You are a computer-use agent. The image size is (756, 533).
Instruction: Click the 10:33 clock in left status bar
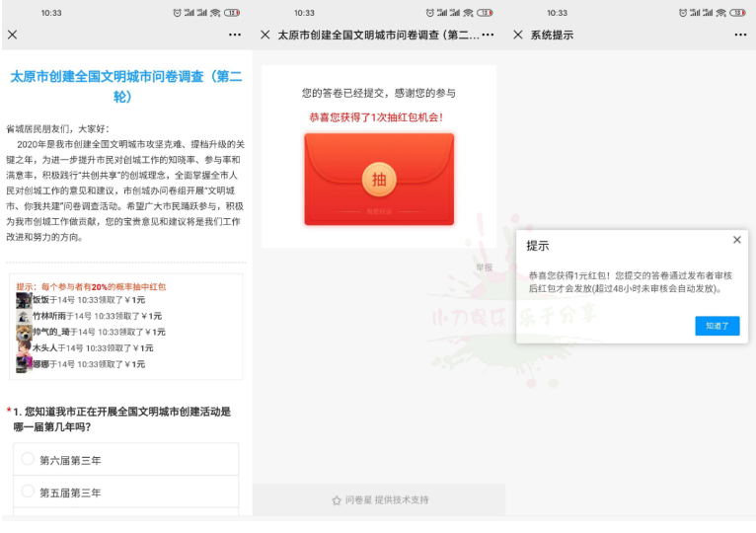(51, 13)
